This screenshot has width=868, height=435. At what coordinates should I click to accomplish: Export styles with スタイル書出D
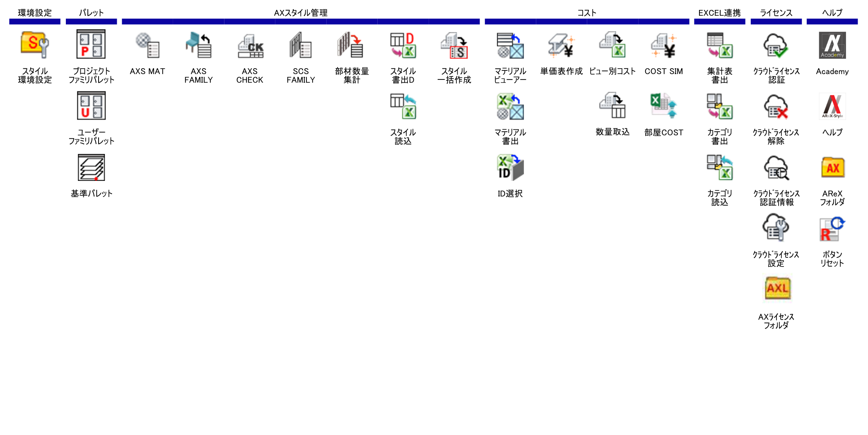403,45
